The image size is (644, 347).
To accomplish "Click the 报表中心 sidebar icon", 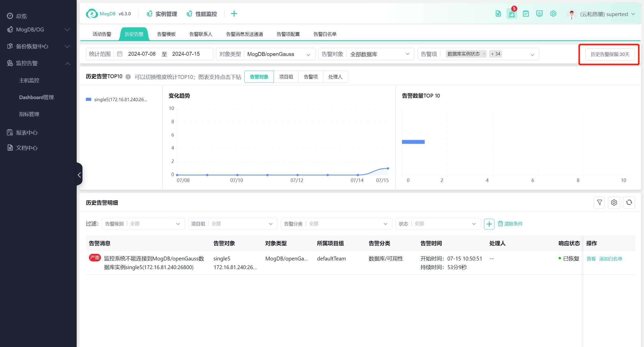I will 10,132.
